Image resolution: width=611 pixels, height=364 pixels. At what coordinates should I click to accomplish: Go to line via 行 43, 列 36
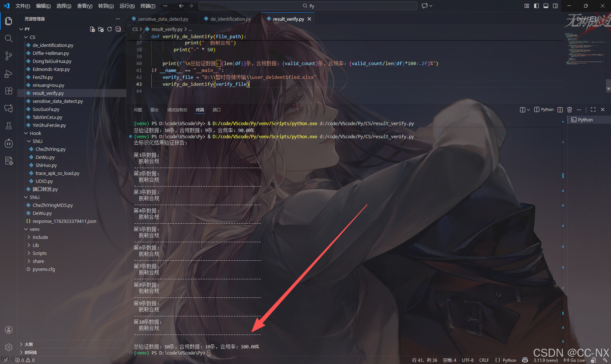(x=425, y=360)
